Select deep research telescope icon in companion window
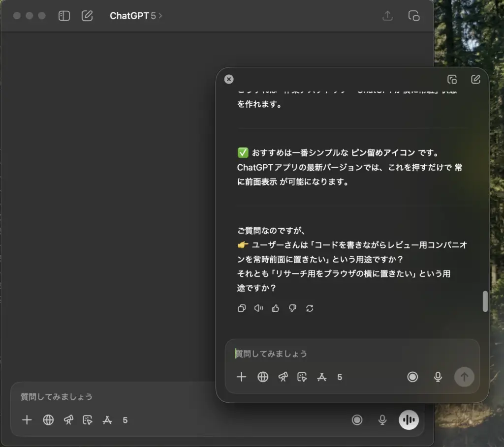 [x=283, y=377]
